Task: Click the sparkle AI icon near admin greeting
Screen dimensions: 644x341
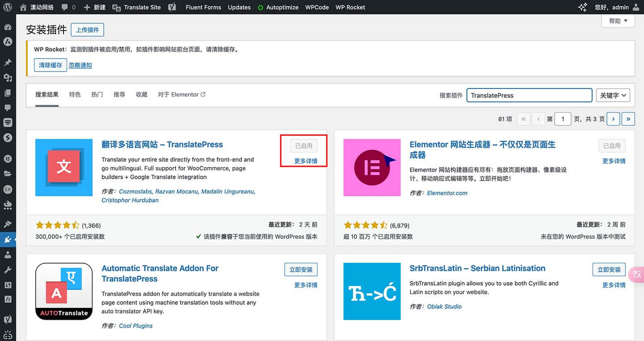Action: [x=583, y=7]
